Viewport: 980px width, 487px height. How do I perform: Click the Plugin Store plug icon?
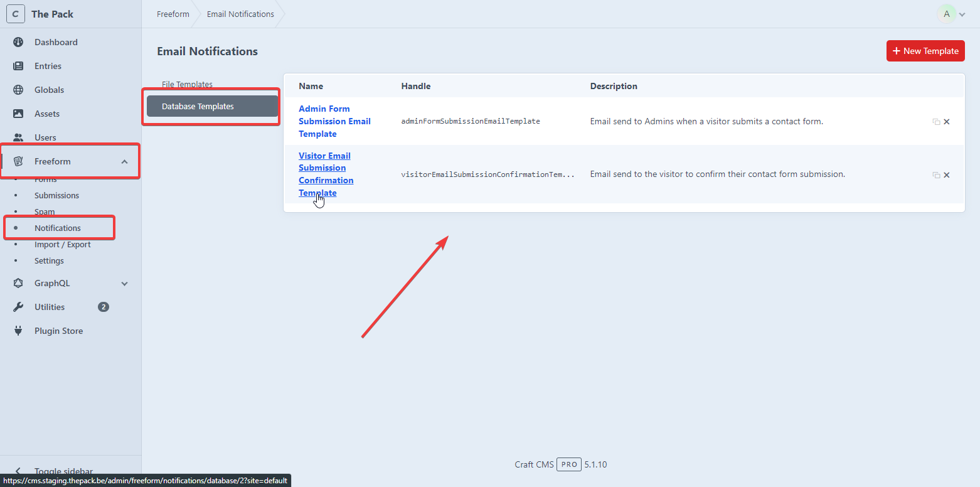click(x=18, y=331)
